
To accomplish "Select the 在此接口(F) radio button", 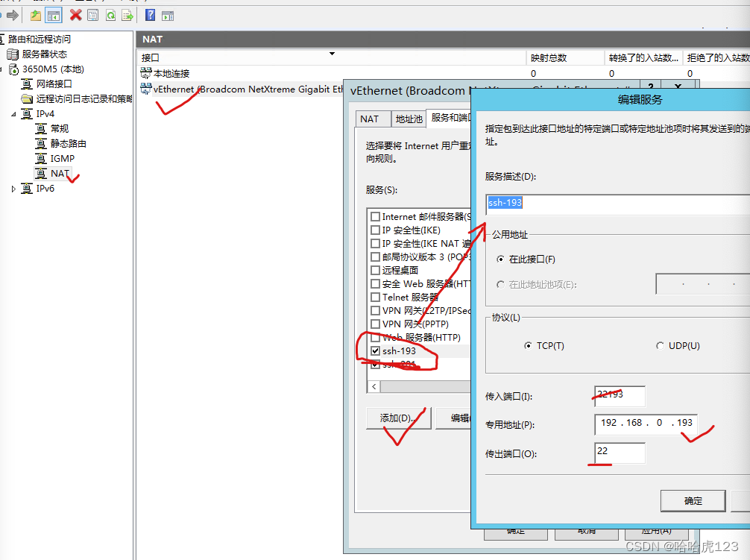I will pos(500,259).
